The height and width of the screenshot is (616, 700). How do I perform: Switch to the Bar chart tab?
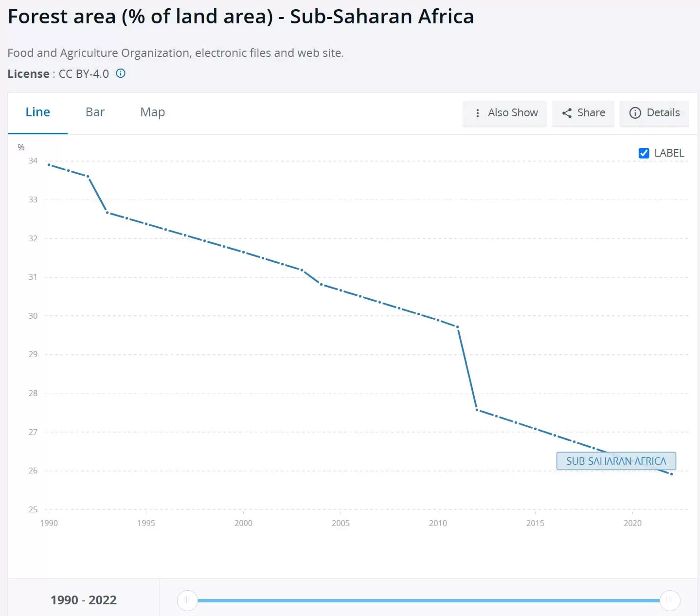click(x=95, y=112)
